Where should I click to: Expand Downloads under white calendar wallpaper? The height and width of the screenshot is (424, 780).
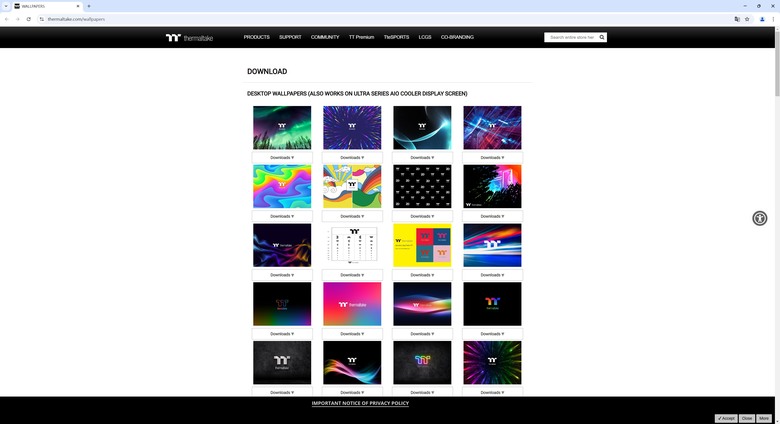pos(352,275)
